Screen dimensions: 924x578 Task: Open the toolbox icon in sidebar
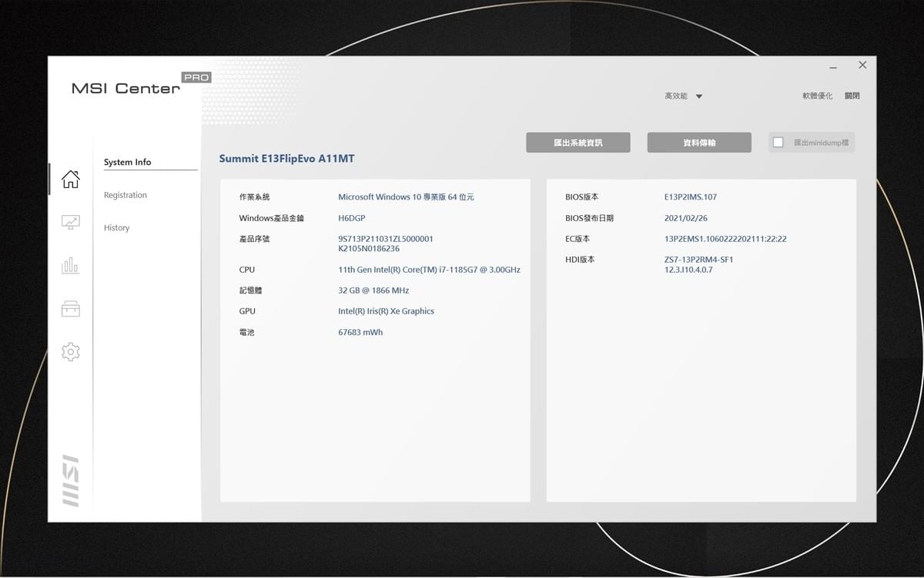point(70,309)
